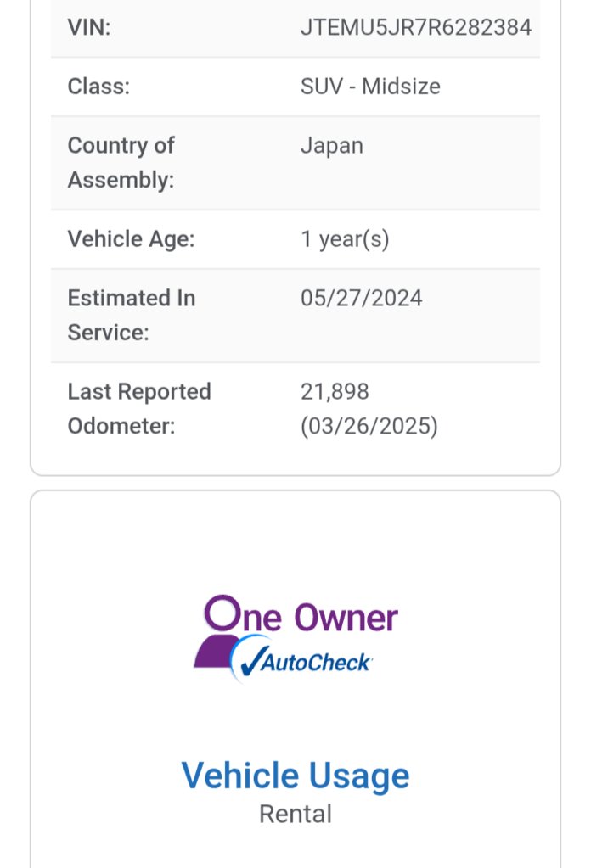Click the Class label
The height and width of the screenshot is (868, 591).
click(x=98, y=87)
